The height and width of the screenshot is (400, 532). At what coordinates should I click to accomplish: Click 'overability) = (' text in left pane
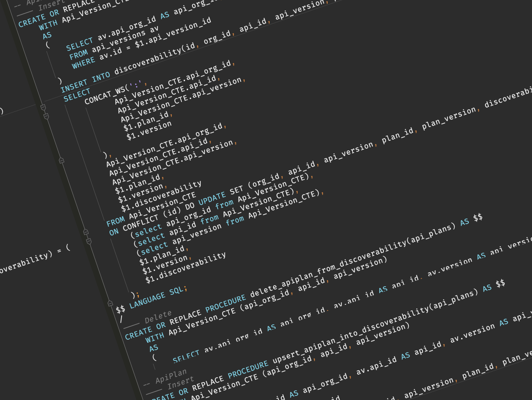click(35, 259)
